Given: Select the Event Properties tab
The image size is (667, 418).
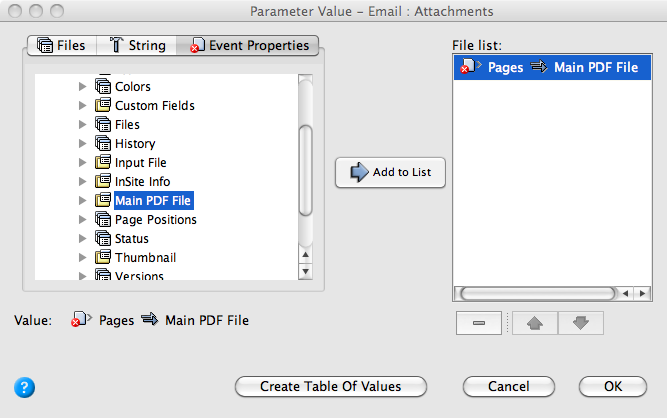Looking at the screenshot, I should 247,45.
